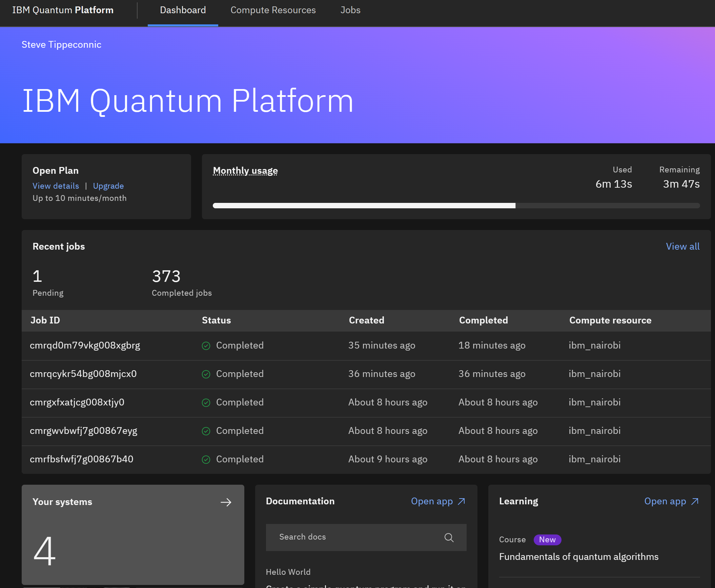Click '35 minutes ago' created cell
This screenshot has width=715, height=588.
(382, 345)
